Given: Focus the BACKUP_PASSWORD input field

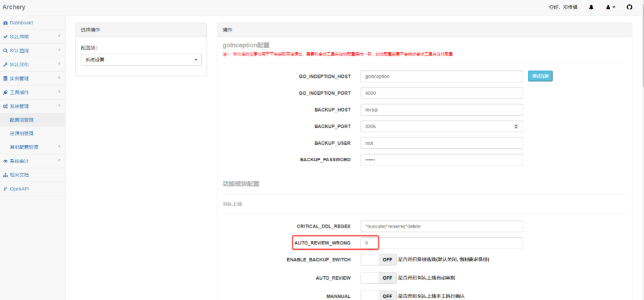Looking at the screenshot, I should click(442, 160).
